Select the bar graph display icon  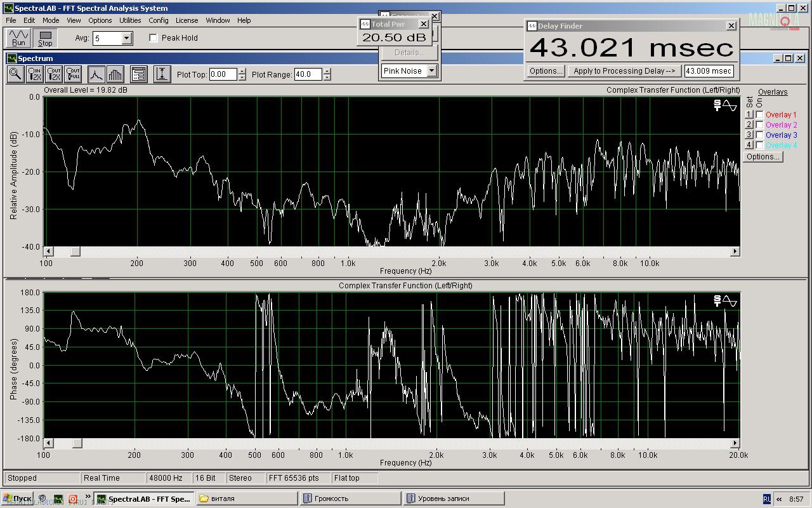point(115,74)
